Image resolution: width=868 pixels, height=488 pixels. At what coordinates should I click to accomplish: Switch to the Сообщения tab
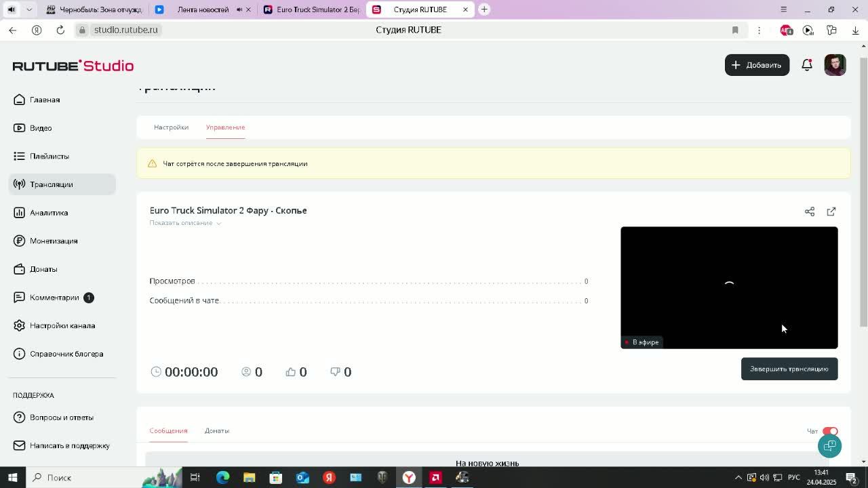pyautogui.click(x=168, y=430)
